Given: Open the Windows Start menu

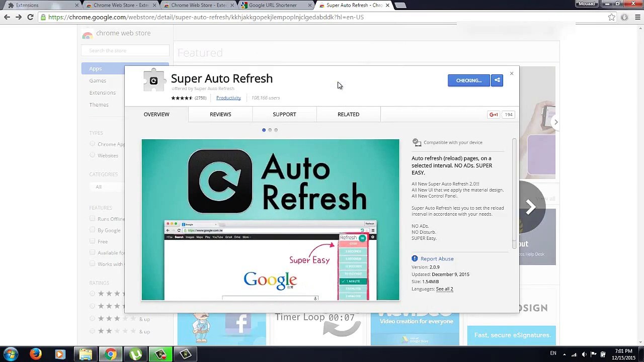Looking at the screenshot, I should [x=11, y=354].
